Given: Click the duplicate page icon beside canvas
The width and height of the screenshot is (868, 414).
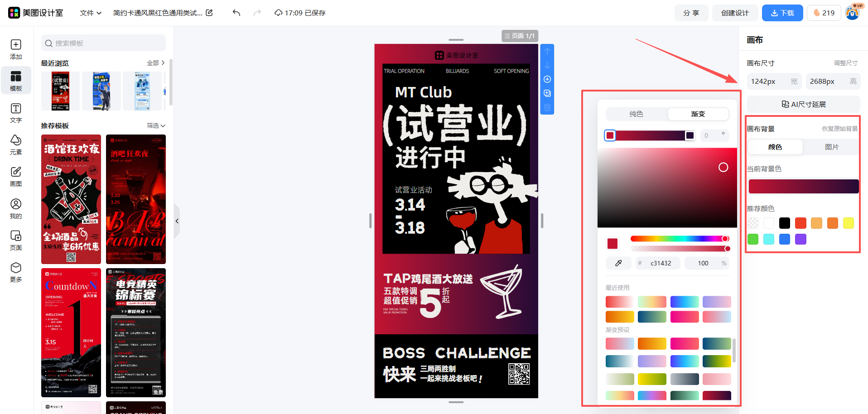Looking at the screenshot, I should click(547, 93).
